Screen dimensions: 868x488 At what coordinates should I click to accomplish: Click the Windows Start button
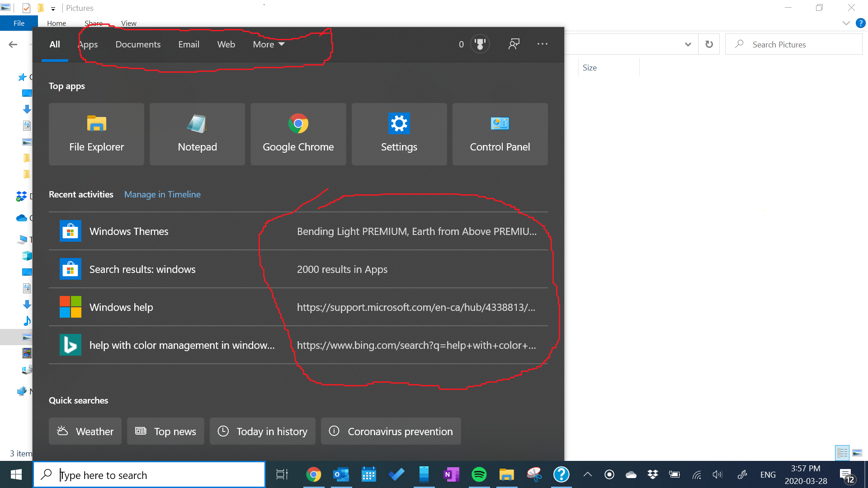coord(16,474)
